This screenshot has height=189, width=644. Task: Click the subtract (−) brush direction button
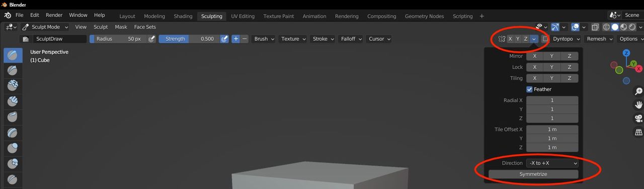pos(245,39)
